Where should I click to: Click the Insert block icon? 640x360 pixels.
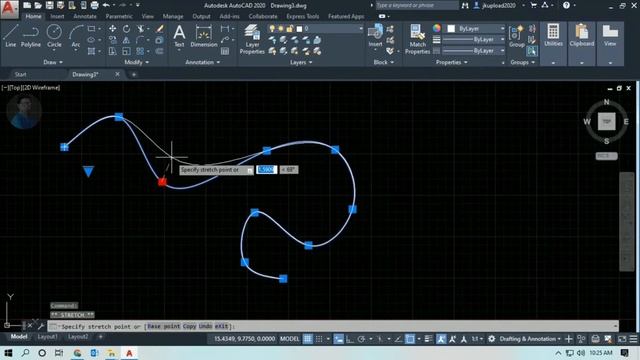pyautogui.click(x=375, y=36)
